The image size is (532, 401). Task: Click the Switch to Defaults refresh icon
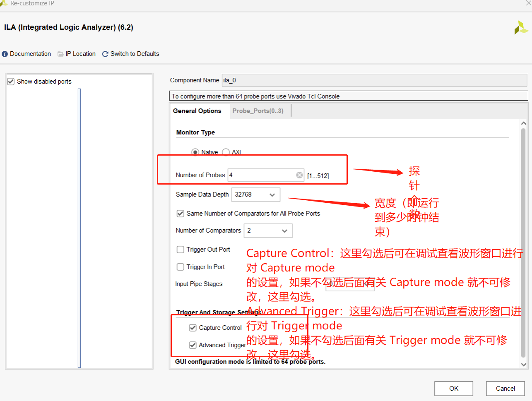105,54
